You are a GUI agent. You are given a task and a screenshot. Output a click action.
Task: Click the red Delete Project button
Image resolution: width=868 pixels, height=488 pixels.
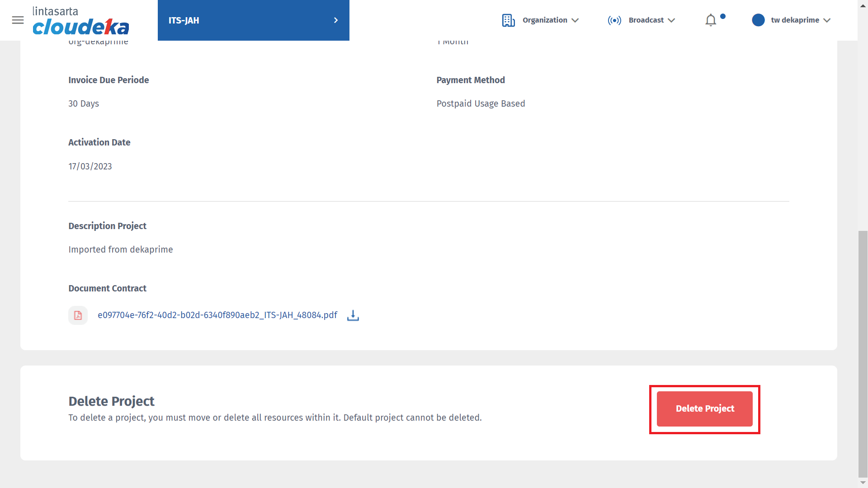point(704,409)
